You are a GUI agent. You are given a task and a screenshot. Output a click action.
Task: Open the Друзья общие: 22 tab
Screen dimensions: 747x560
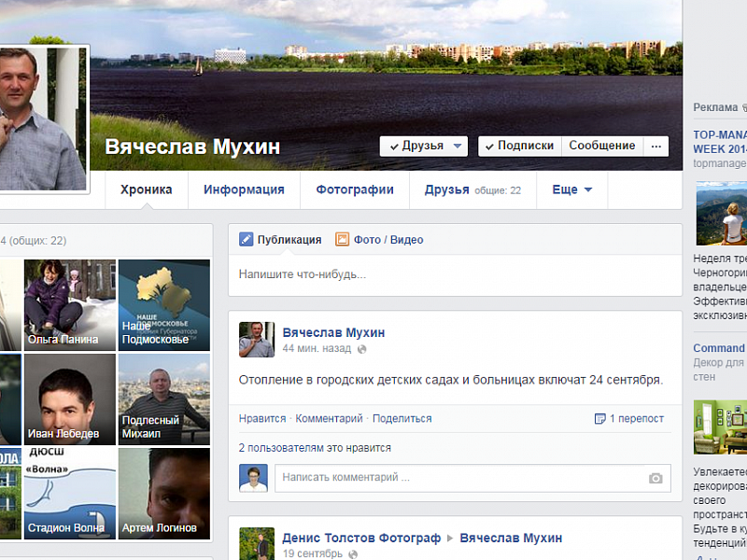[x=472, y=189]
